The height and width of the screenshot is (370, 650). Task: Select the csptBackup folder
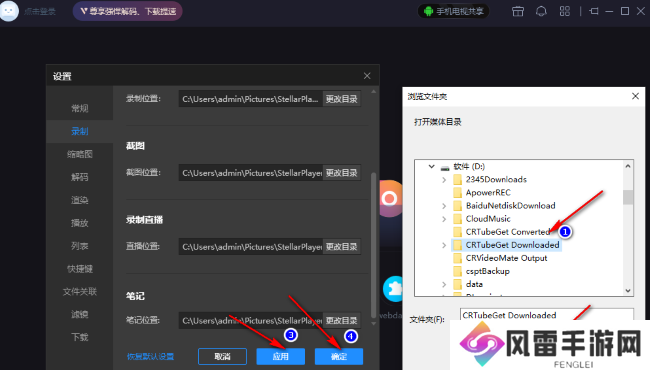488,271
